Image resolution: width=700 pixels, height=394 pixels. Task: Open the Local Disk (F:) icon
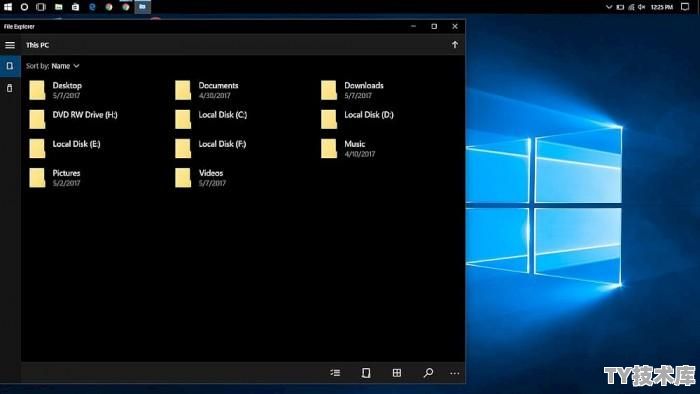pos(183,148)
